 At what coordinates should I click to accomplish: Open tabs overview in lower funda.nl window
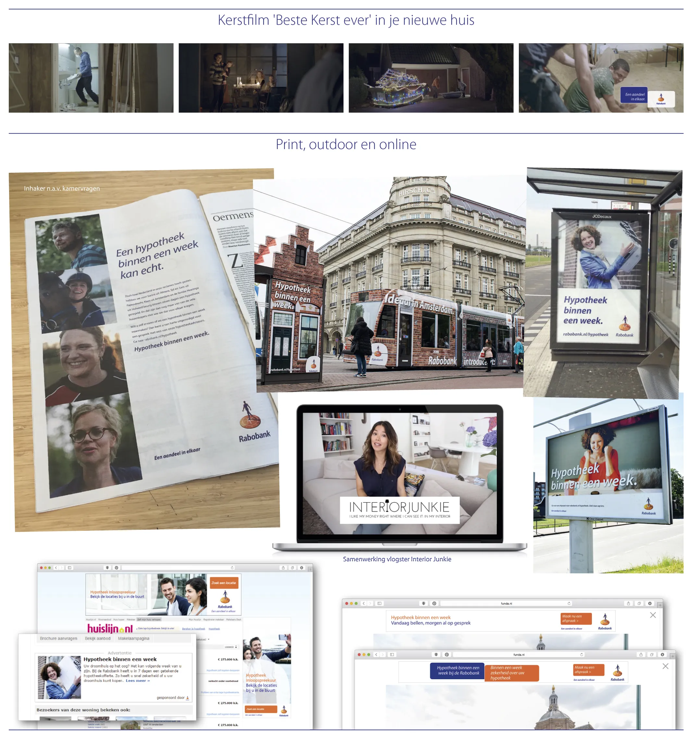tap(652, 655)
